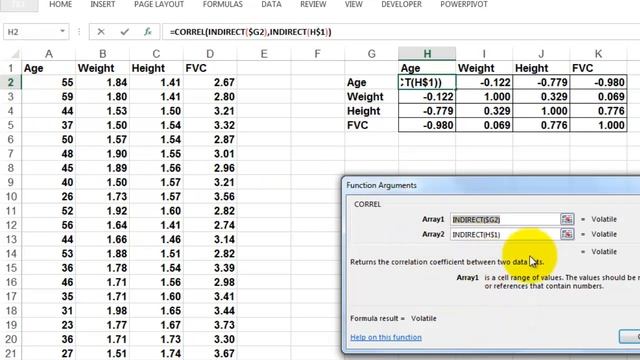This screenshot has width=640, height=360.
Task: Open the HOME ribbon tab
Action: pyautogui.click(x=60, y=4)
